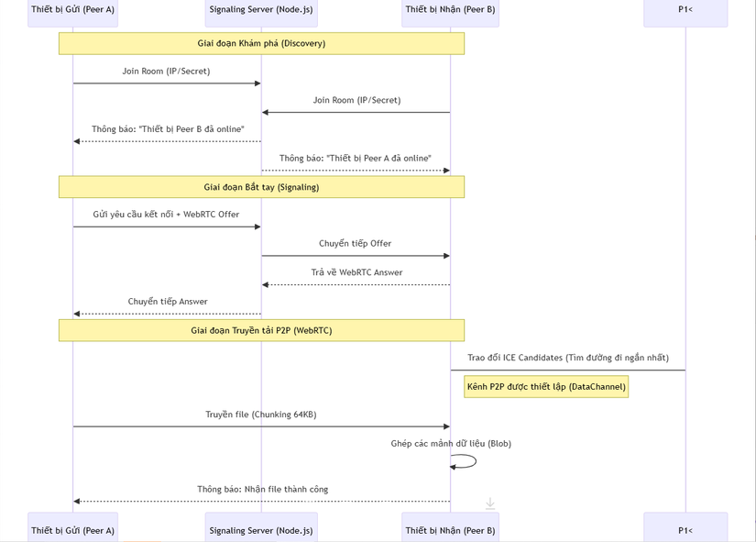Click the Chuyển tiếp Offer message label
This screenshot has height=542, width=756.
(x=355, y=244)
